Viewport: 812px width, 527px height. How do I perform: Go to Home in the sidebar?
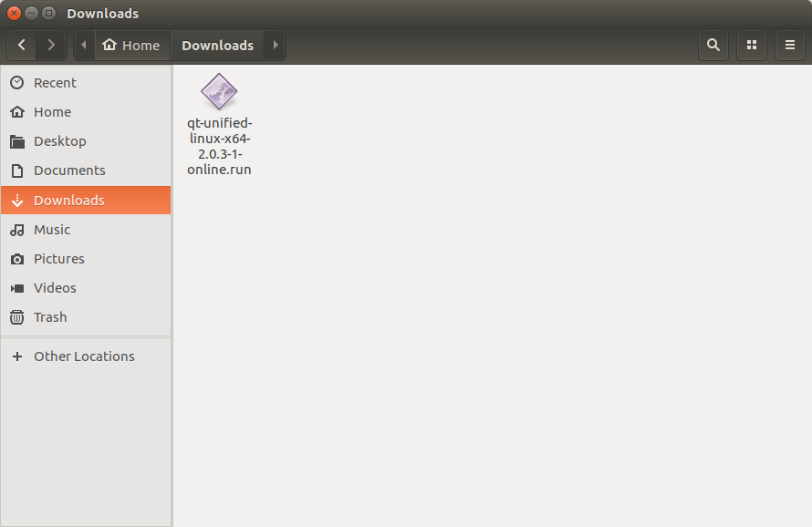86,112
